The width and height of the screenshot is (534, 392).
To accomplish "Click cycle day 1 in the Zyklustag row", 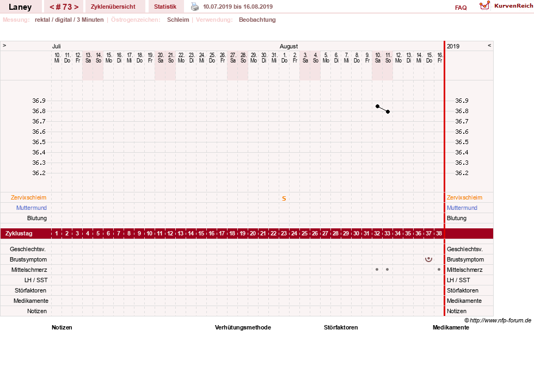I will coord(57,233).
